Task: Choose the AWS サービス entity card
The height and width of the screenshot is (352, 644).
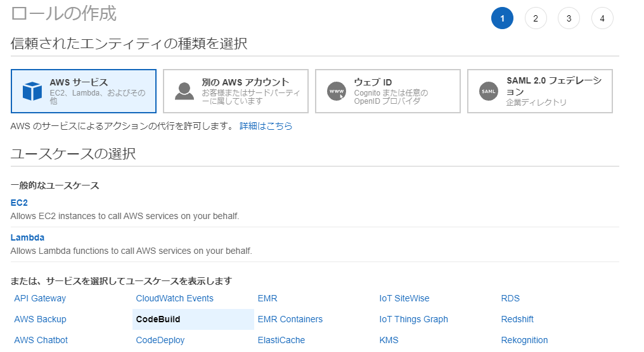Action: point(84,91)
